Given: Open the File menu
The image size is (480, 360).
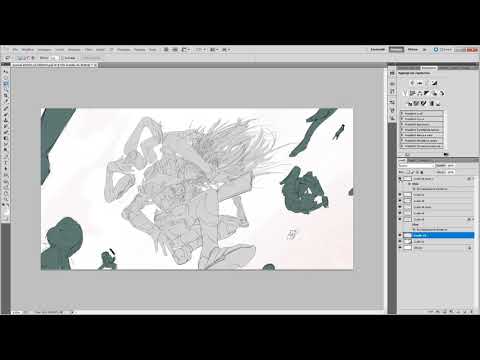Looking at the screenshot, I should pos(15,49).
